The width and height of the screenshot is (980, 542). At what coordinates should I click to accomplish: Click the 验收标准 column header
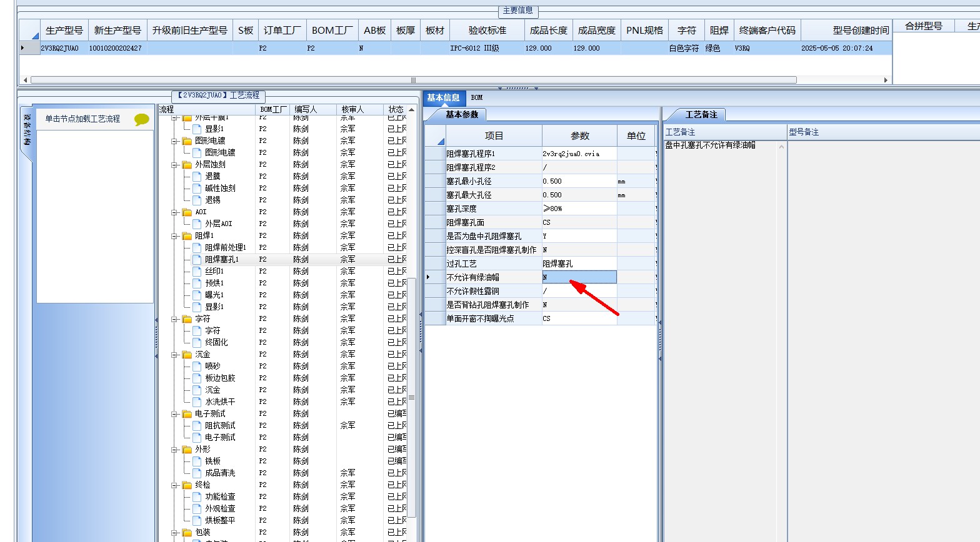pos(487,31)
